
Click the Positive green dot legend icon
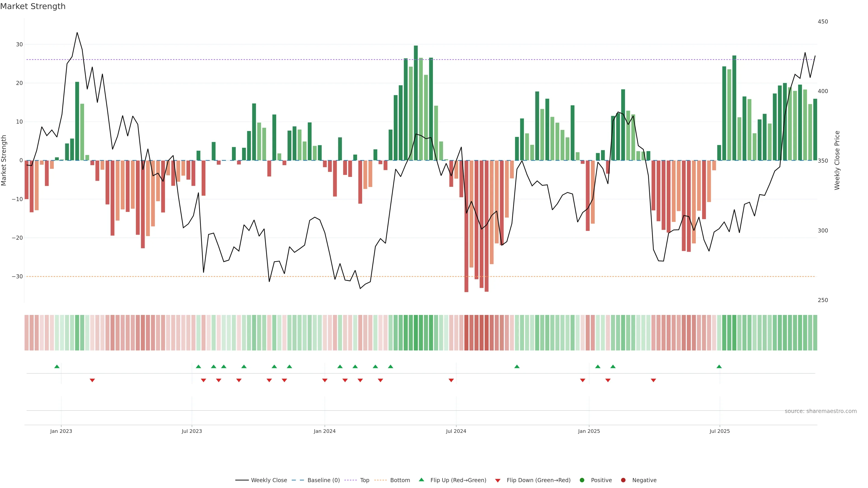[x=582, y=480]
